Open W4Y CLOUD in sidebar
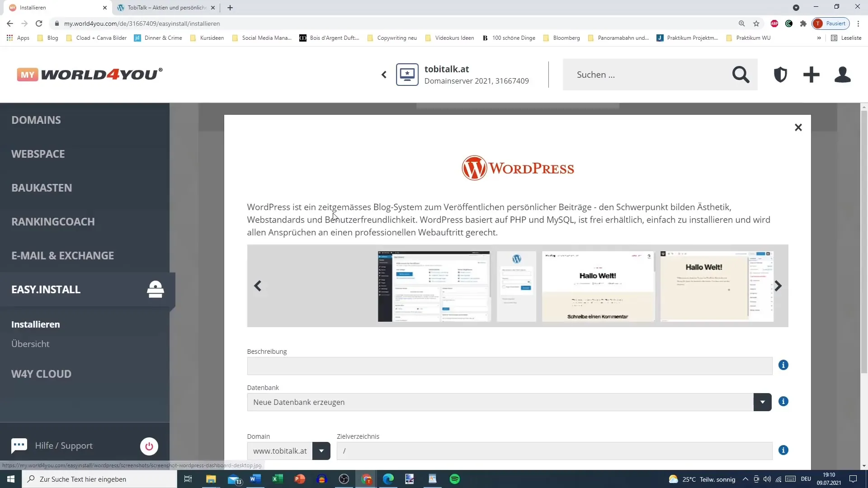The width and height of the screenshot is (868, 488). 41,374
